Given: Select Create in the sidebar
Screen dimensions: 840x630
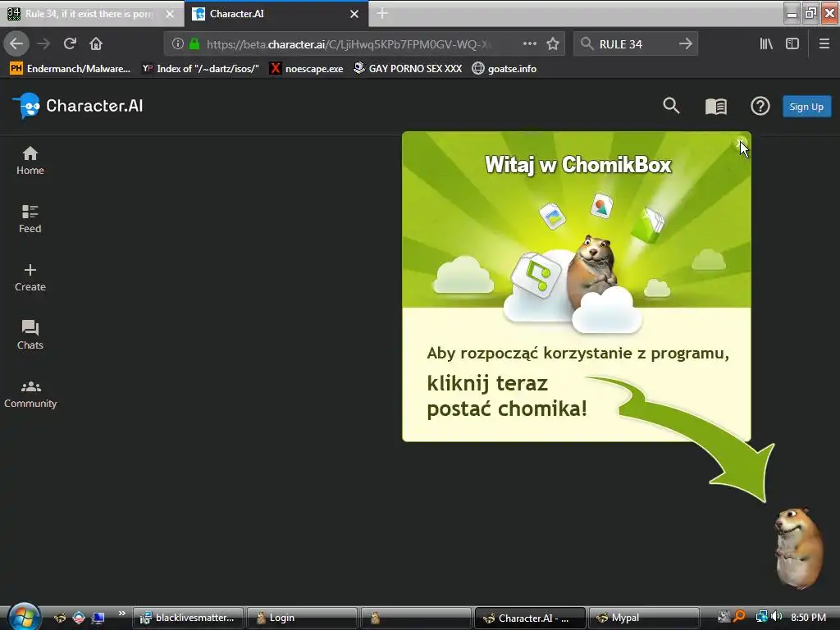Looking at the screenshot, I should click(30, 277).
